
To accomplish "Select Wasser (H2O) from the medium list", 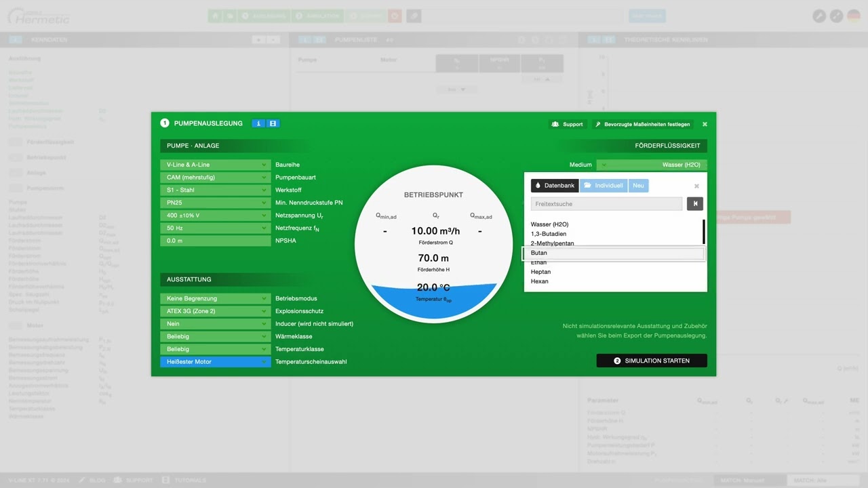I will tap(550, 224).
